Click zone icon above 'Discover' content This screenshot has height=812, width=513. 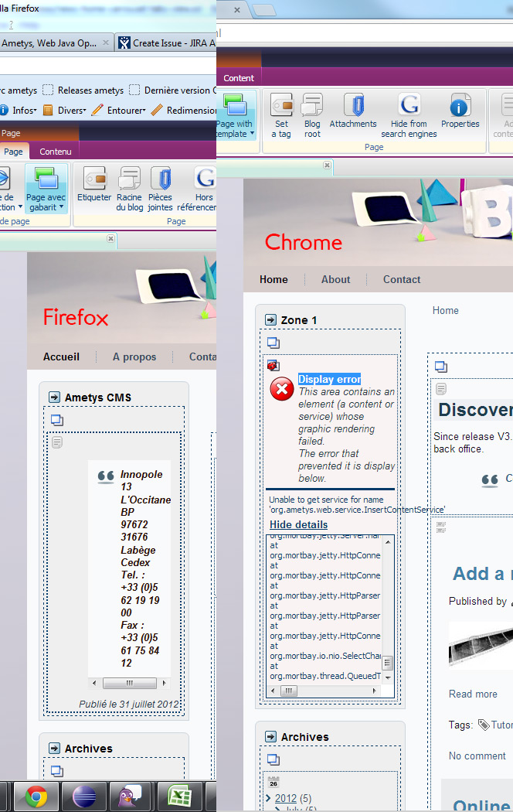point(441,367)
